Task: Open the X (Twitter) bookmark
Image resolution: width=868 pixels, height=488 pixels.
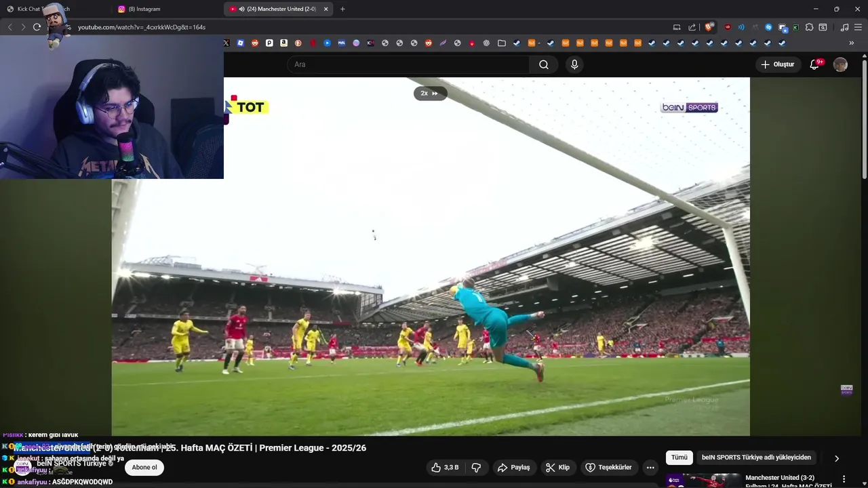Action: click(226, 43)
